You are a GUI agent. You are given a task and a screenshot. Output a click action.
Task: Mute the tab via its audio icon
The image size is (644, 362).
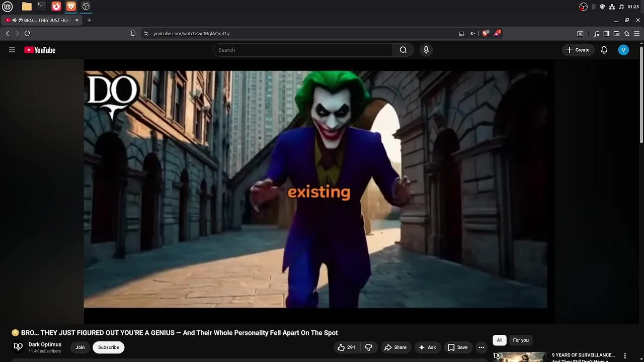(x=15, y=20)
